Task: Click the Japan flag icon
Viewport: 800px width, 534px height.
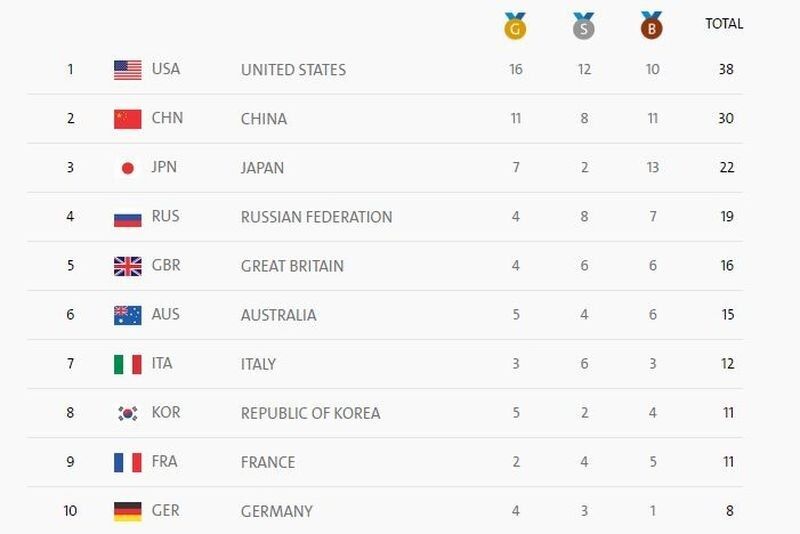Action: point(127,168)
